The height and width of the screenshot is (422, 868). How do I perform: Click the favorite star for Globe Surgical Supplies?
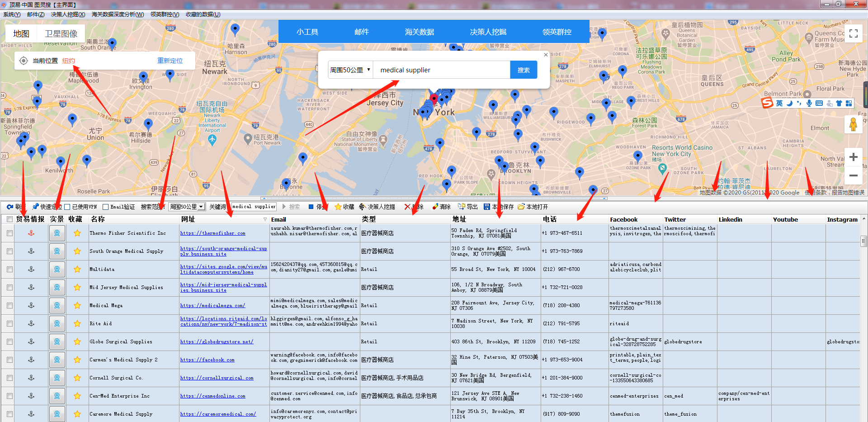click(x=77, y=341)
